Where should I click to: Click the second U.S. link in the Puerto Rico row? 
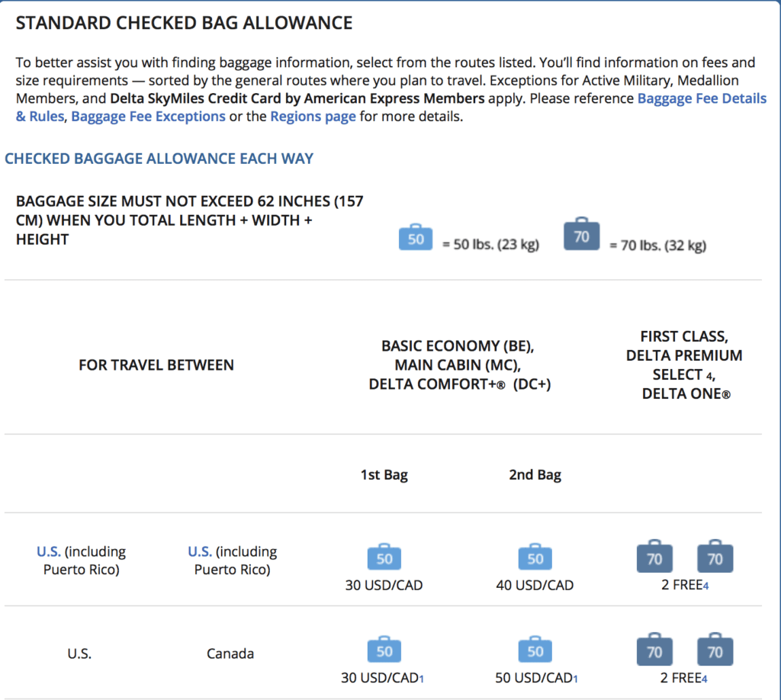(x=200, y=551)
